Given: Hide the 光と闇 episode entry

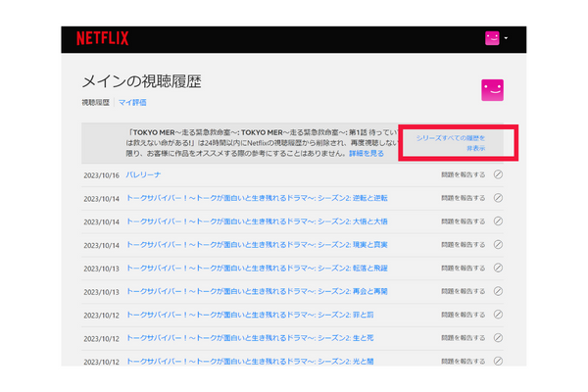Looking at the screenshot, I should pos(498,361).
